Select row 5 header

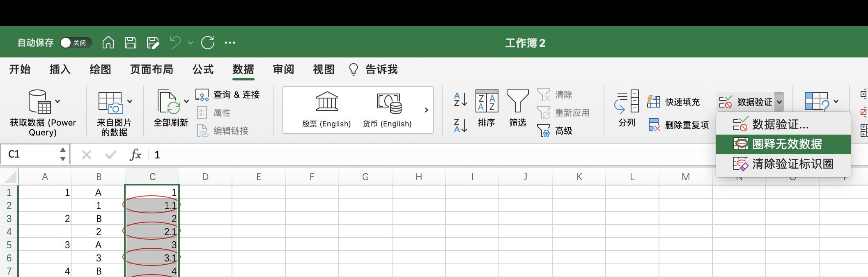coord(9,245)
